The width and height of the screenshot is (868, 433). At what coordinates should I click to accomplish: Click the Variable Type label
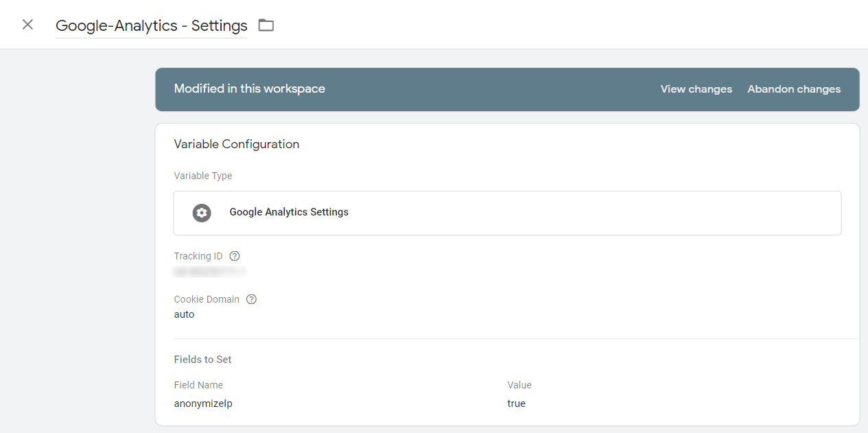click(x=203, y=176)
